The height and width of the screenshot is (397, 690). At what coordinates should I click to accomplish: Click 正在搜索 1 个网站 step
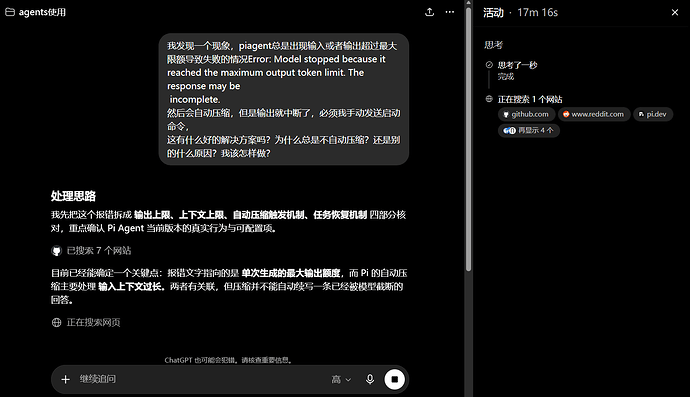530,99
